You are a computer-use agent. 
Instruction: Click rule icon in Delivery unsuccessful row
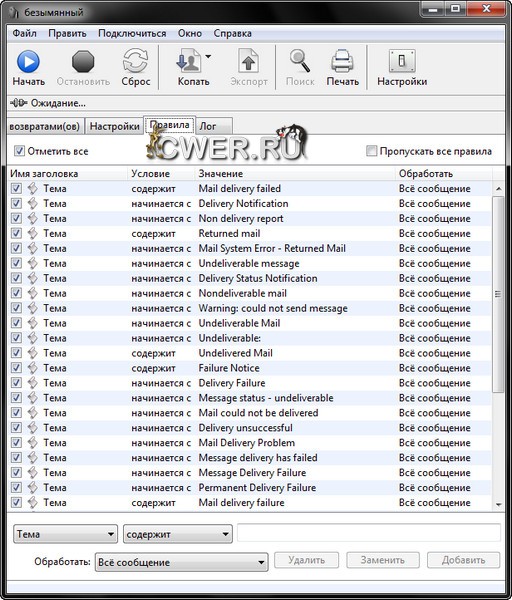(33, 428)
